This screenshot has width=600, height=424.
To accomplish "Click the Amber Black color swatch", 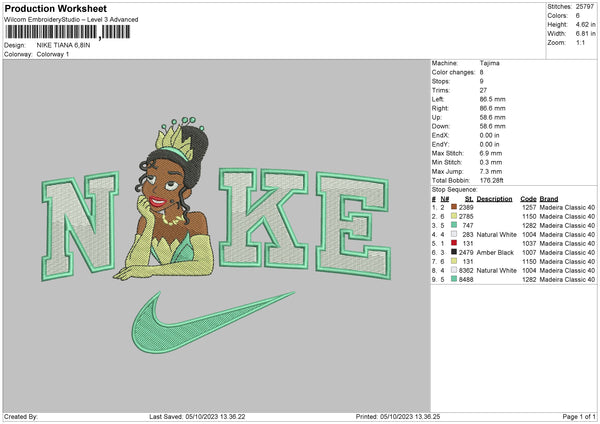I will point(455,252).
